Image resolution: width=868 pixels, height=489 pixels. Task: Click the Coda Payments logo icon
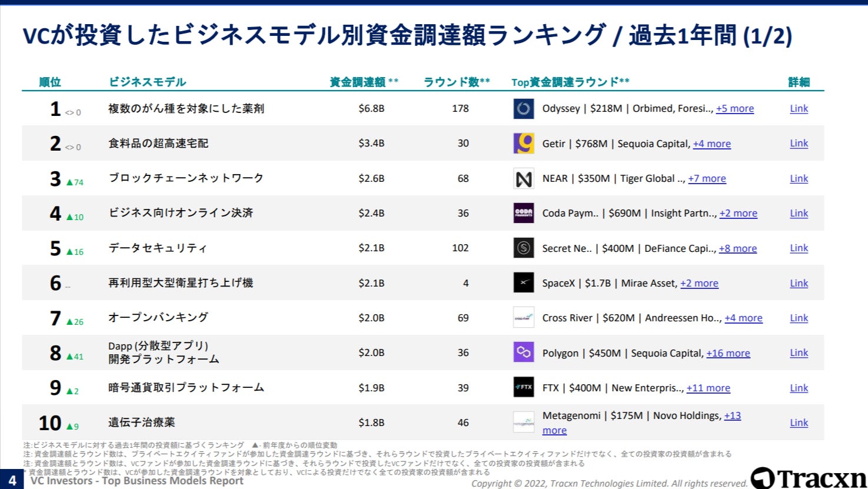pyautogui.click(x=524, y=213)
